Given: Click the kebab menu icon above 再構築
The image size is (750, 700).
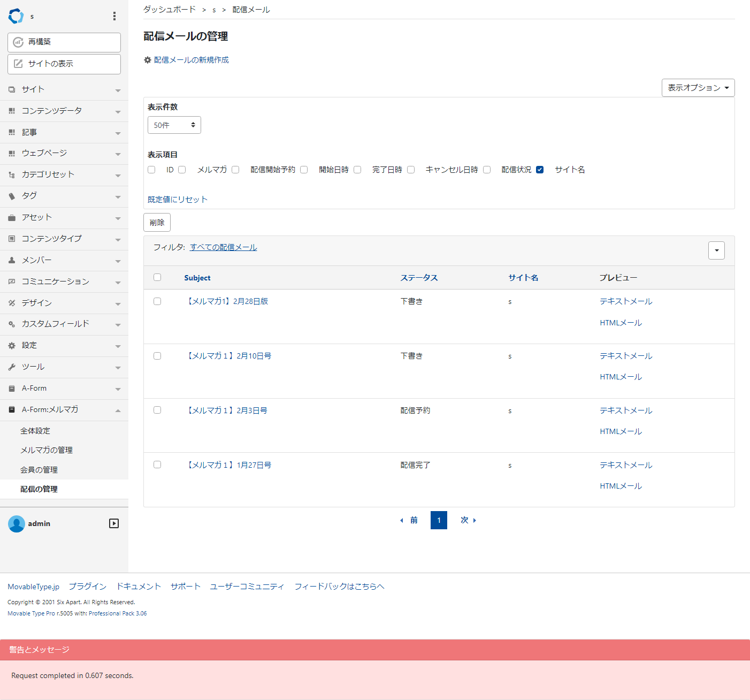Looking at the screenshot, I should [114, 16].
